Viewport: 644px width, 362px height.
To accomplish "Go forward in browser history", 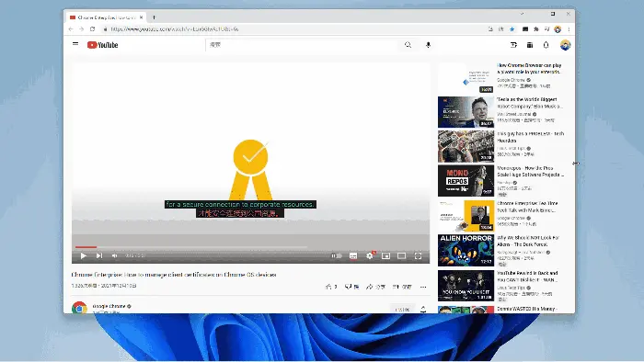I will pyautogui.click(x=81, y=29).
